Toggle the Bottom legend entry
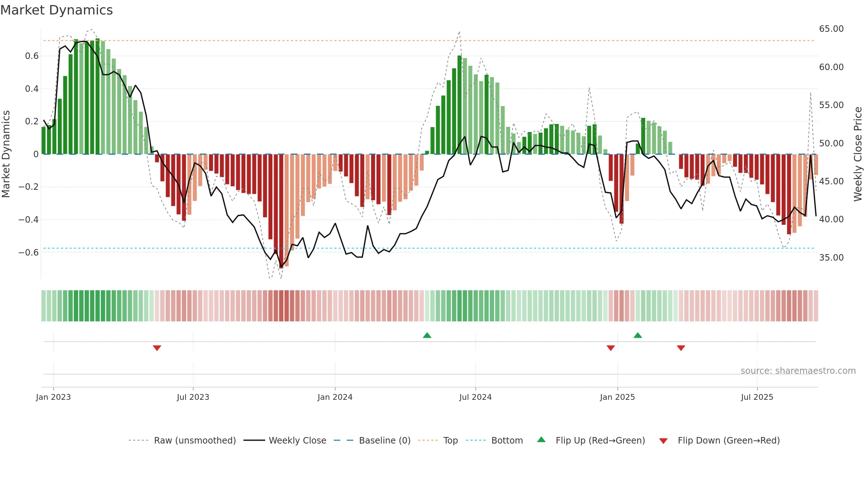 click(494, 440)
